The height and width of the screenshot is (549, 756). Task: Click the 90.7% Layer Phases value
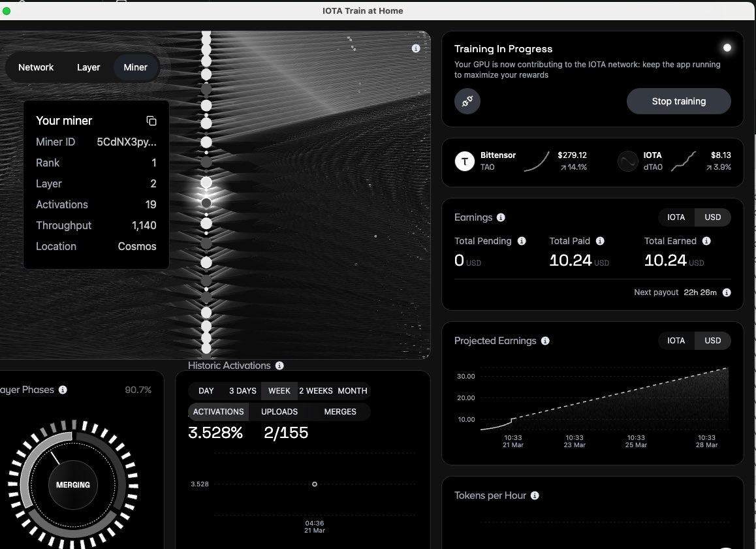(x=138, y=390)
